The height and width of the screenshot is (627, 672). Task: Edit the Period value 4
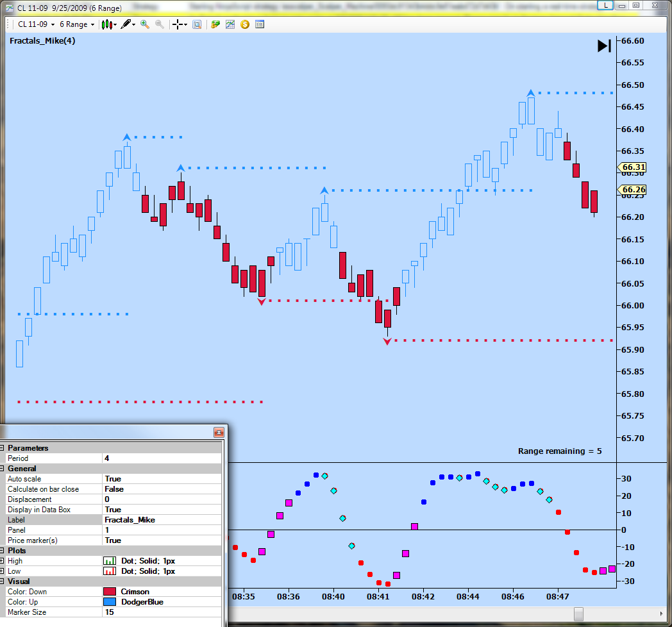pyautogui.click(x=162, y=458)
